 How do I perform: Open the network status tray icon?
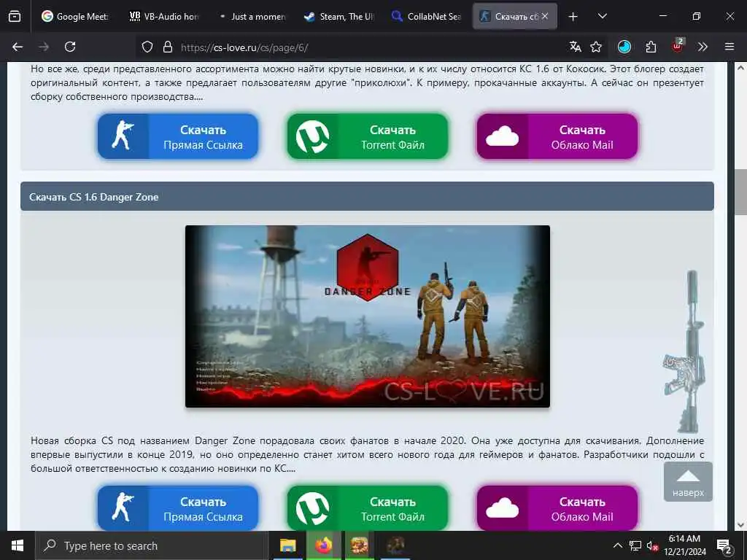coord(635,545)
